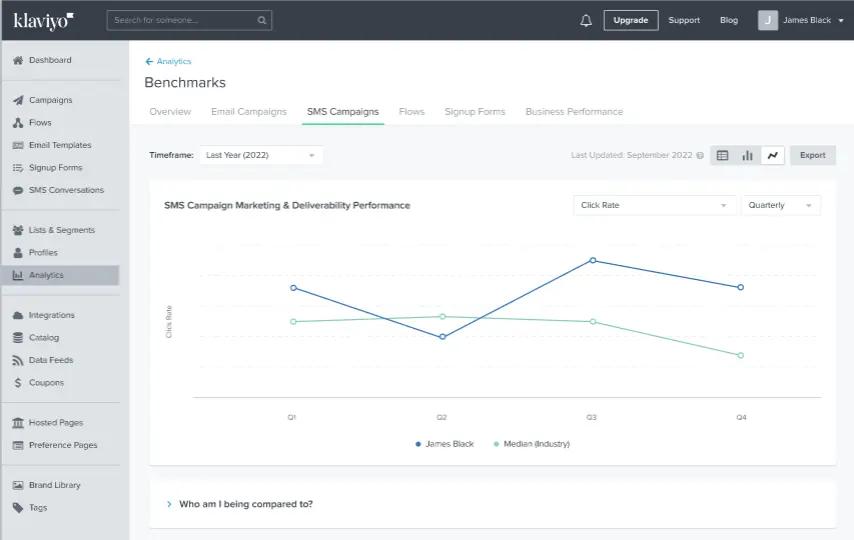Toggle James Black series in legend
This screenshot has height=540, width=854.
[x=444, y=444]
